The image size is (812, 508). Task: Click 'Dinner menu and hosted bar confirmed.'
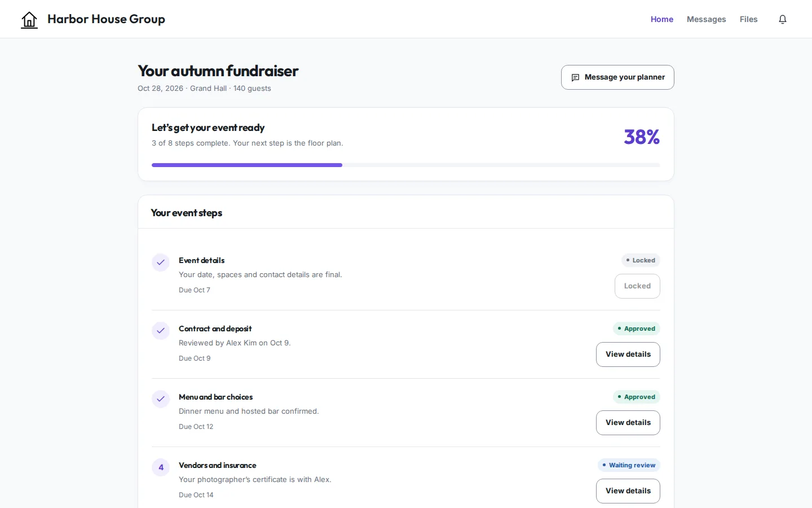(249, 411)
